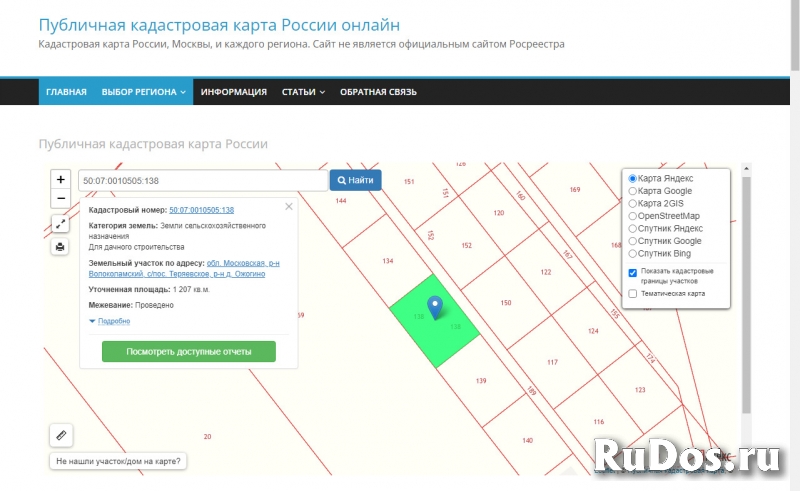Click parcel 140 on the map
The image size is (800, 491).
528,440
